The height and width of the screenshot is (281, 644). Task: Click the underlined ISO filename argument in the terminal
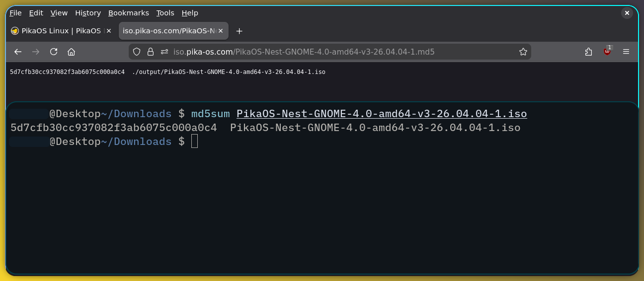[382, 114]
